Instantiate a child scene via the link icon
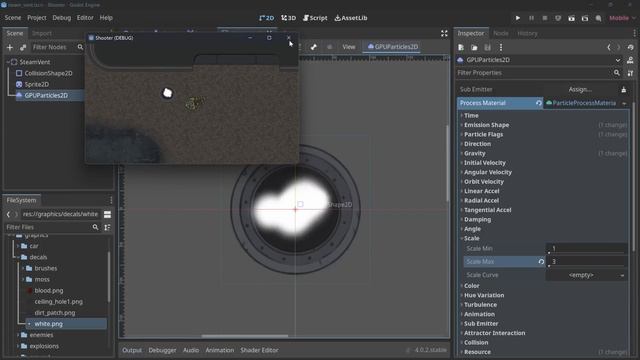 click(23, 47)
